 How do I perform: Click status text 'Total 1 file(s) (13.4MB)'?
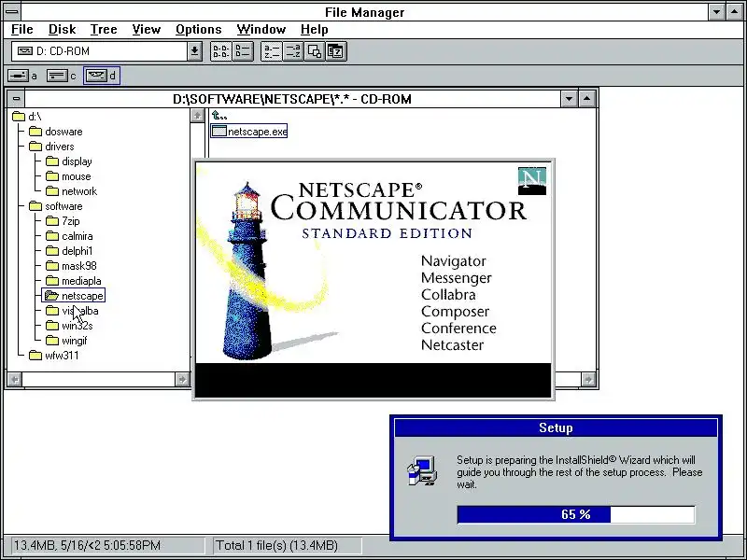coord(277,545)
